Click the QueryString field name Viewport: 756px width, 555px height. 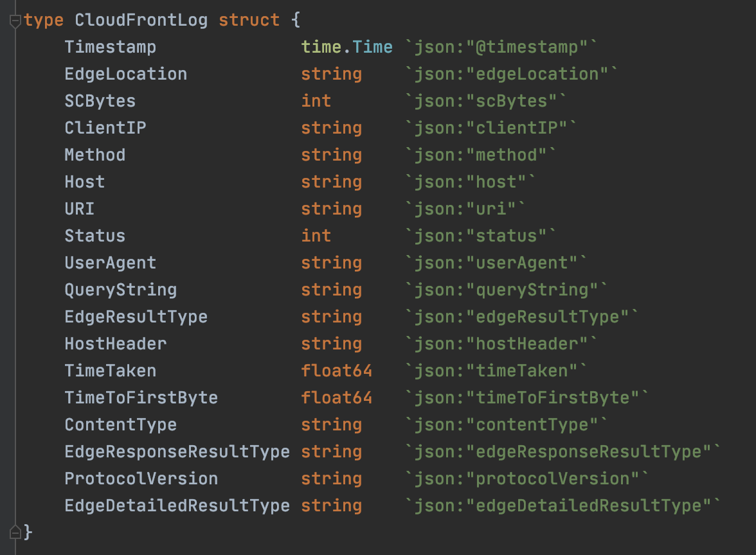tap(121, 290)
